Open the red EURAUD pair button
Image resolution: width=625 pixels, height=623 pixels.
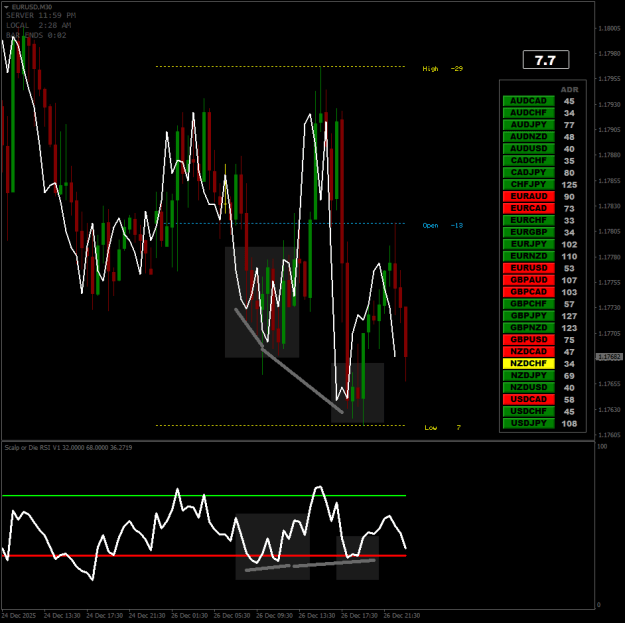pos(529,197)
